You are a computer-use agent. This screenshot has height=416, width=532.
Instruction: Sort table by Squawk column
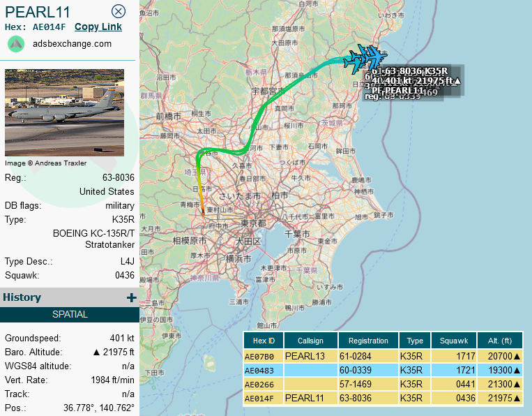tap(454, 341)
